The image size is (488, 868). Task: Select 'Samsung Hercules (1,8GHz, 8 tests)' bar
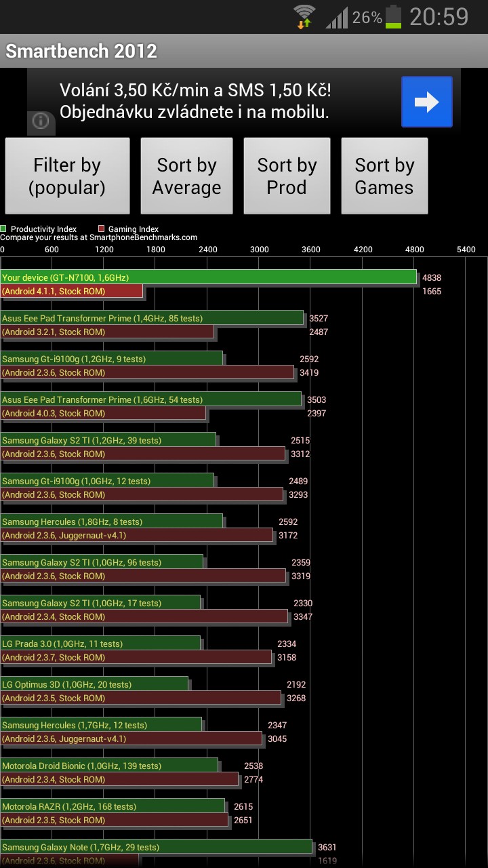(x=111, y=521)
